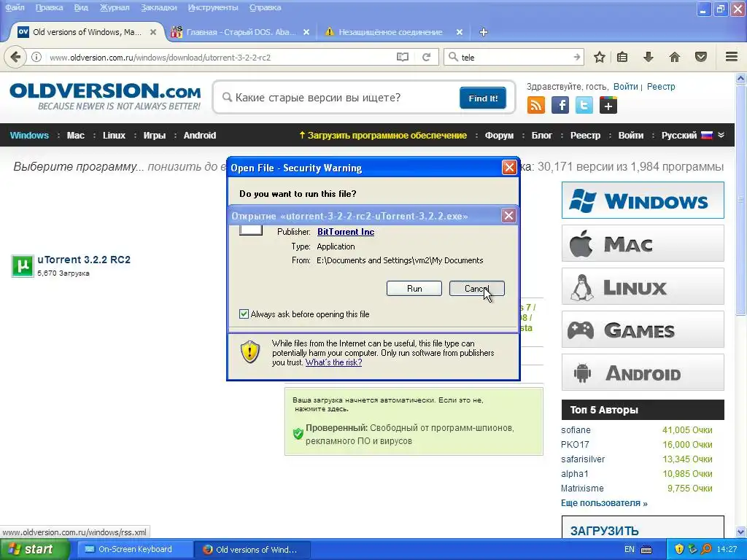Go to the home page icon
Screen dimensions: 747x560
[675, 57]
